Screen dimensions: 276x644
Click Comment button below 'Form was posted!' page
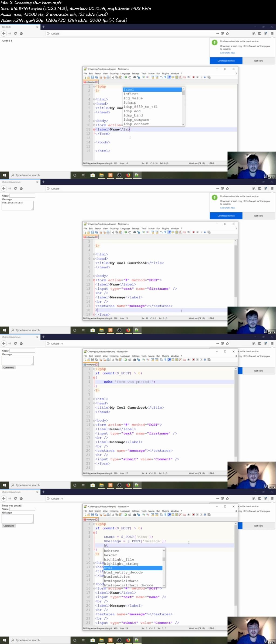click(9, 526)
